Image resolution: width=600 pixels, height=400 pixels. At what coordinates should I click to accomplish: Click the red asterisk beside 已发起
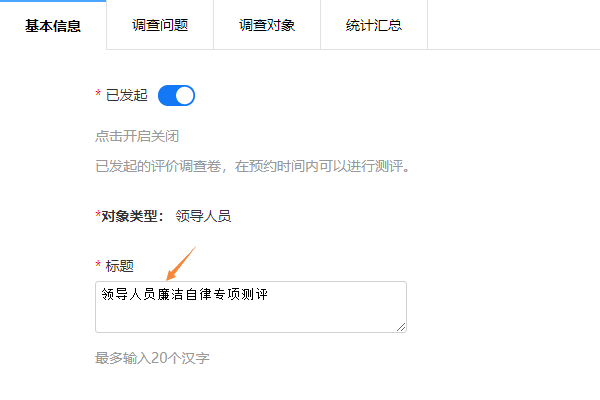(98, 93)
